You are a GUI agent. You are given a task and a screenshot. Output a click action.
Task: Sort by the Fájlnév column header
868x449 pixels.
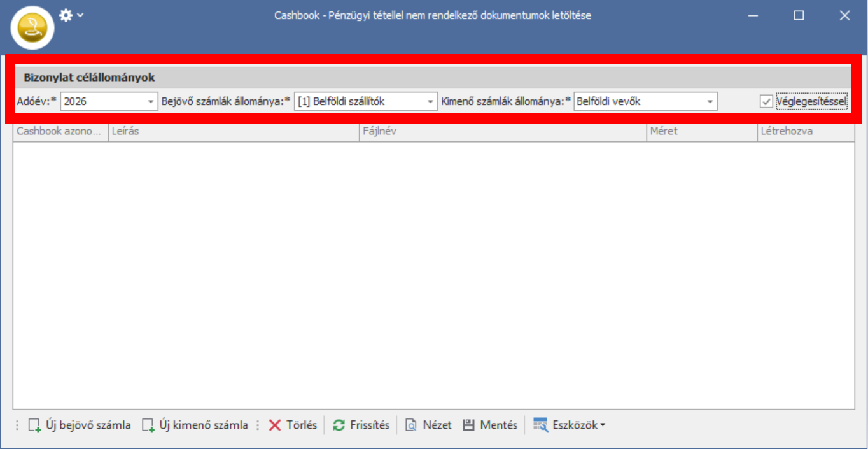(503, 132)
